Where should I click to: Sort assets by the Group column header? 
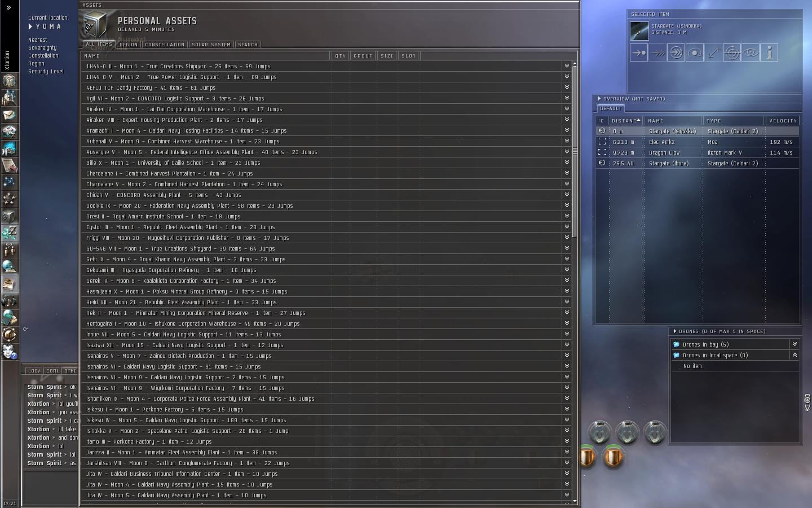coord(363,56)
